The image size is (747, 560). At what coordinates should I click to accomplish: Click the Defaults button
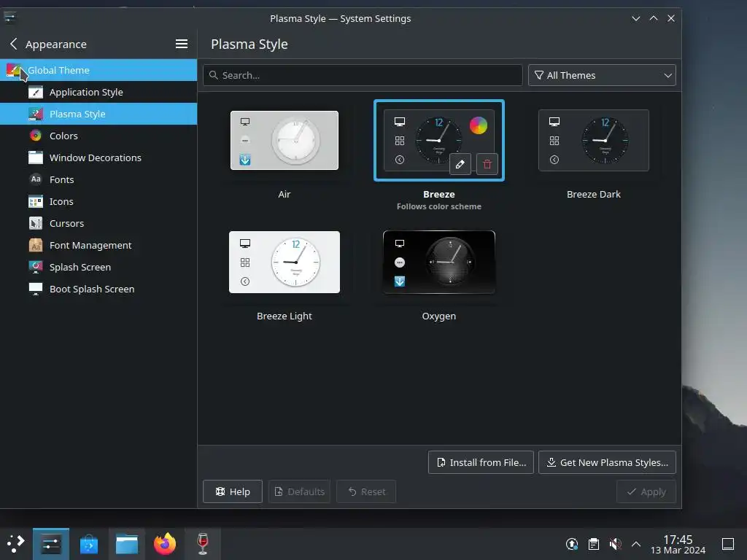pyautogui.click(x=299, y=491)
